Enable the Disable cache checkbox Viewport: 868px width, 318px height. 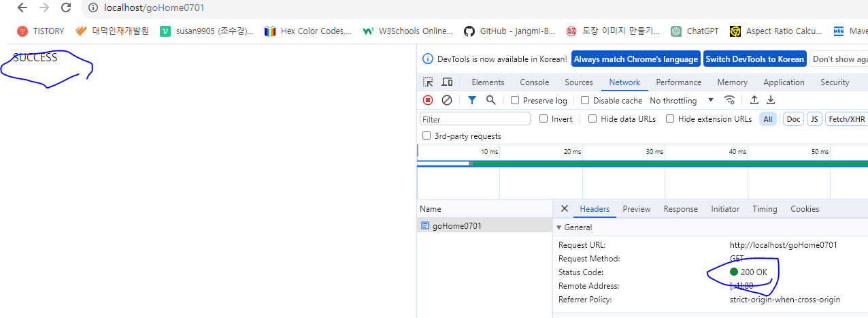pos(585,100)
